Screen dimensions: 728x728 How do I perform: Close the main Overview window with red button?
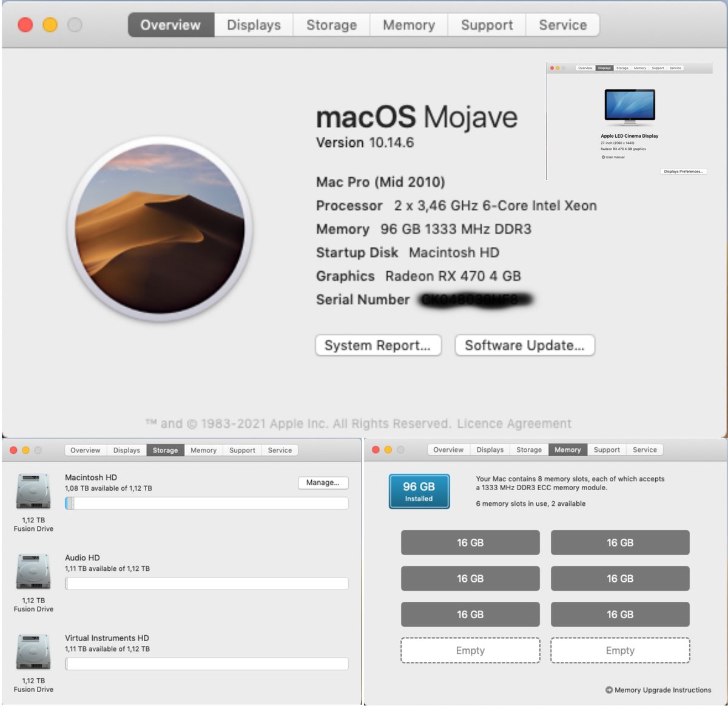pos(25,25)
